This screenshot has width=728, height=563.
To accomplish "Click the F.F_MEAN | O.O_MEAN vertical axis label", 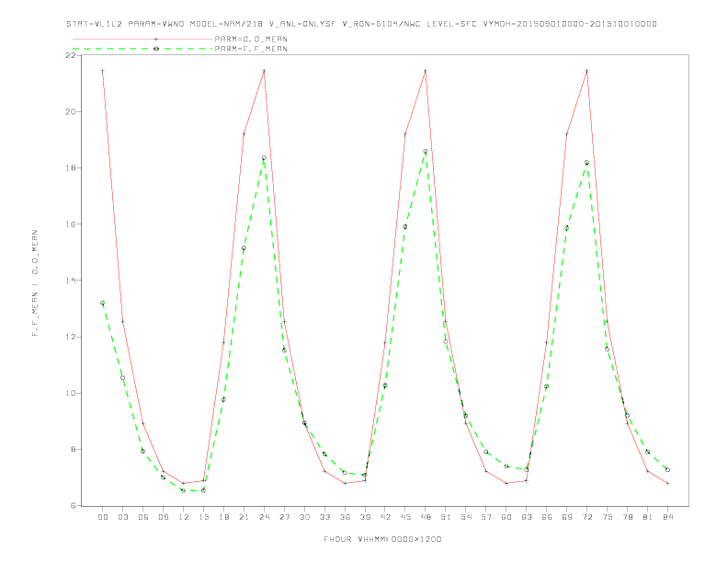I will pyautogui.click(x=35, y=283).
